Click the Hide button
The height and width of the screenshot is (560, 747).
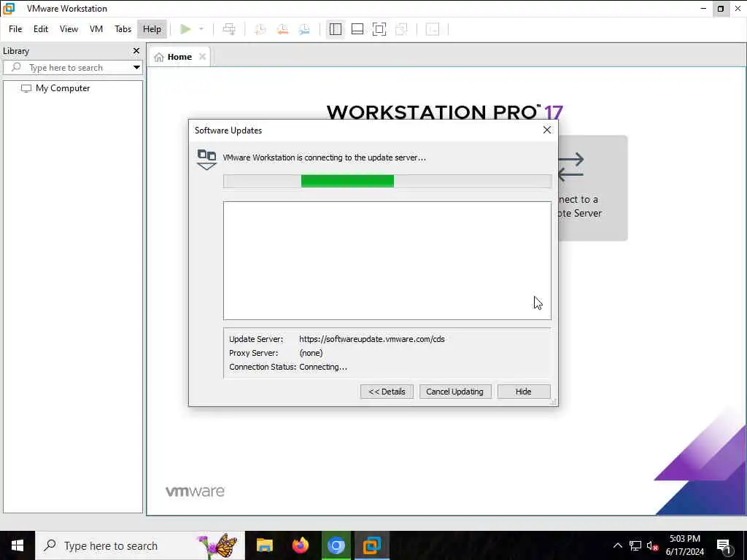pyautogui.click(x=524, y=392)
